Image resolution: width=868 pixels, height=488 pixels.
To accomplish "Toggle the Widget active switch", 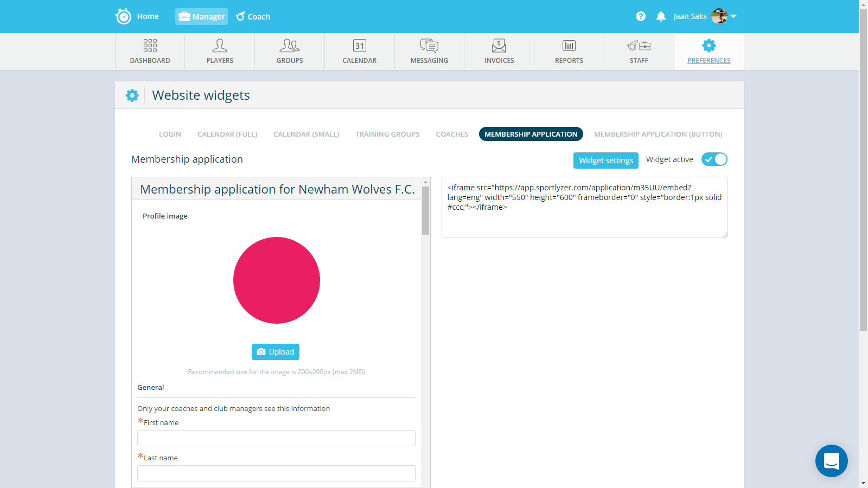I will (x=714, y=159).
